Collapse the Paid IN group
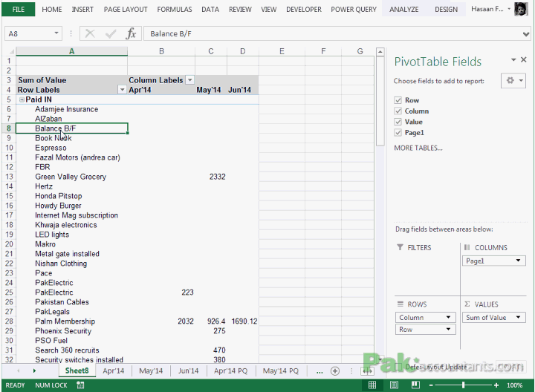The image size is (535, 392). point(22,99)
